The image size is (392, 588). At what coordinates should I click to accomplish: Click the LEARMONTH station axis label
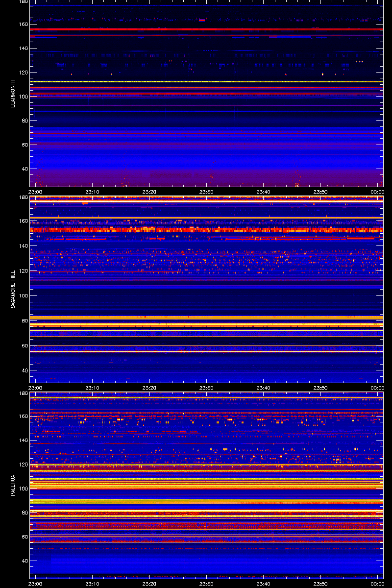point(13,94)
